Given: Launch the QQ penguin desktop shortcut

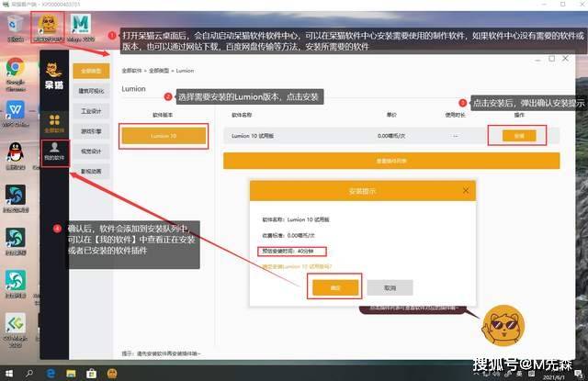Looking at the screenshot, I should 15,156.
